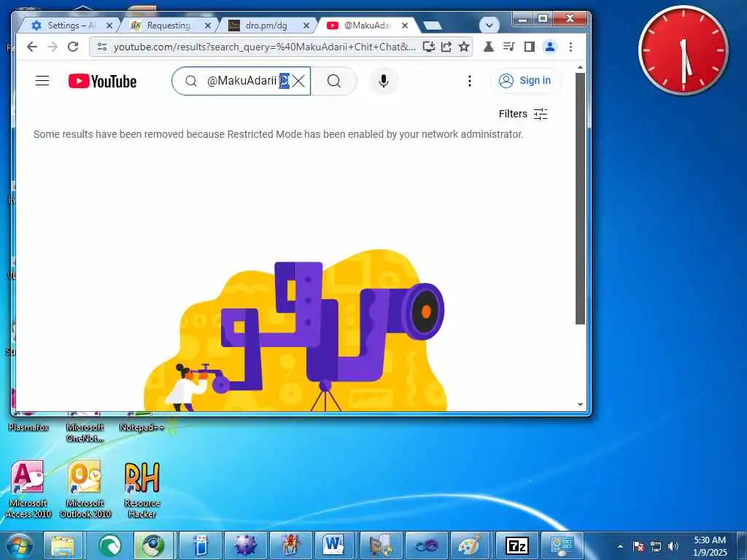The width and height of the screenshot is (747, 560).
Task: Close the dro.pm/dg tab
Action: coord(306,26)
